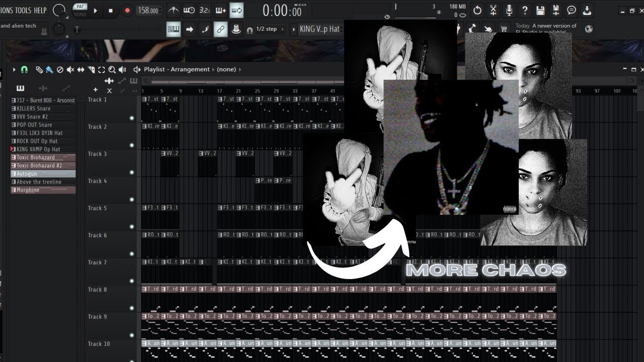
Task: Select Above the treeline pattern
Action: pos(43,182)
